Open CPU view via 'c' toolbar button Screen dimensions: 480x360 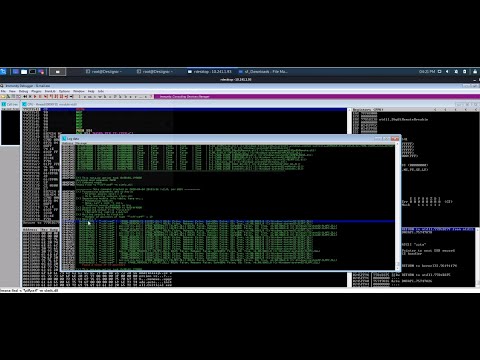(110, 97)
